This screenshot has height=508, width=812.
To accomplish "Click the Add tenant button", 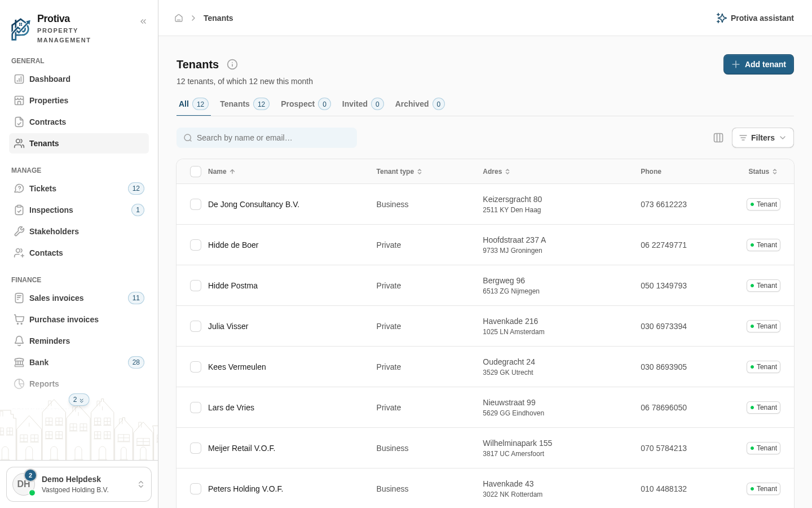I will coord(758,64).
